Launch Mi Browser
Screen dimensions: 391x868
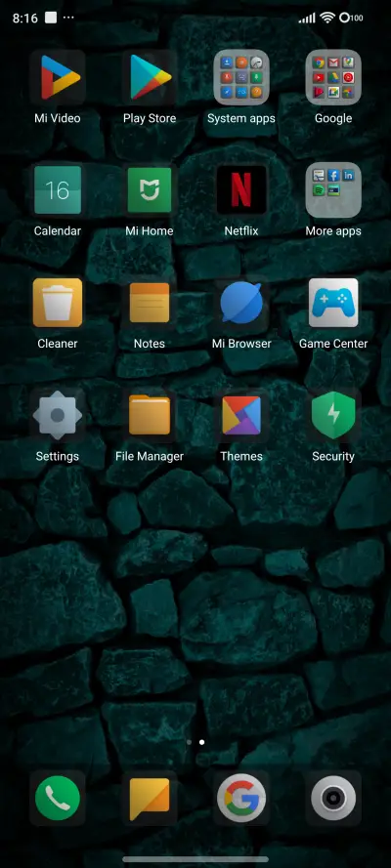pos(241,303)
